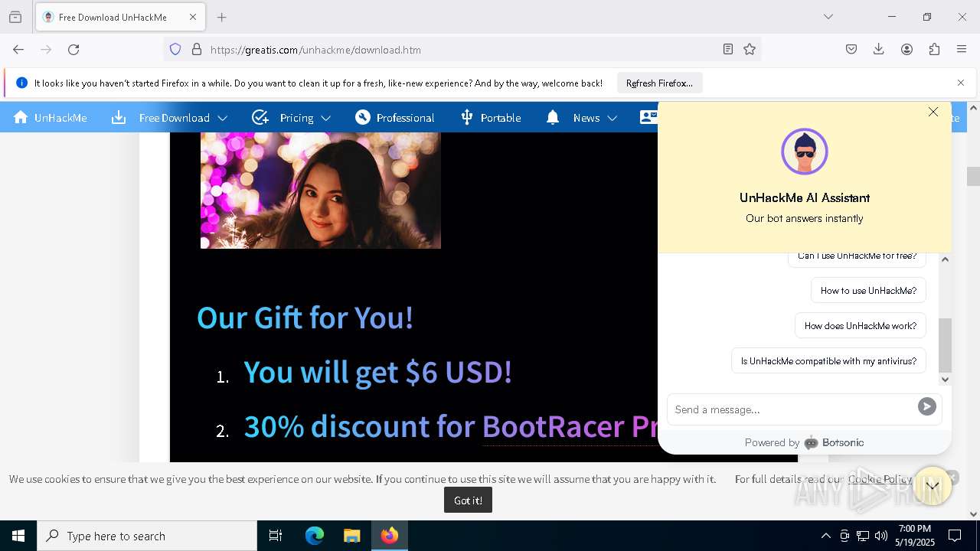This screenshot has height=551, width=980.
Task: Close the chat assistant panel
Action: [933, 112]
